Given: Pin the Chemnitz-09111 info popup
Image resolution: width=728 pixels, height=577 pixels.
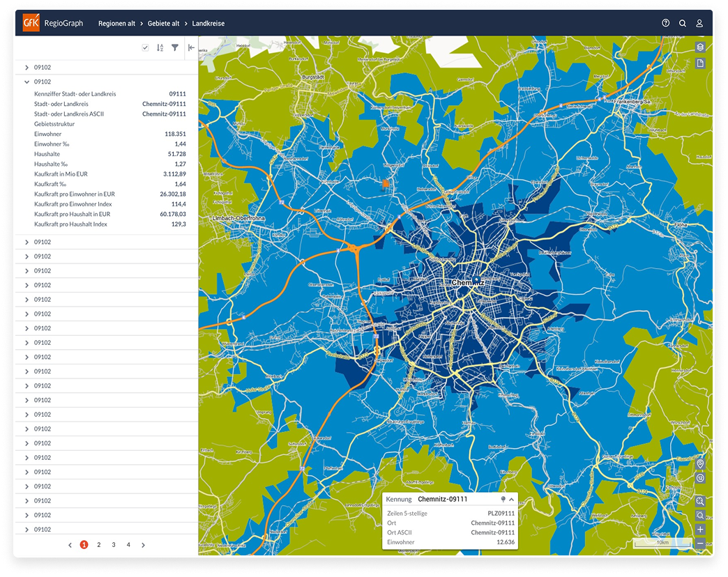Looking at the screenshot, I should pos(503,499).
